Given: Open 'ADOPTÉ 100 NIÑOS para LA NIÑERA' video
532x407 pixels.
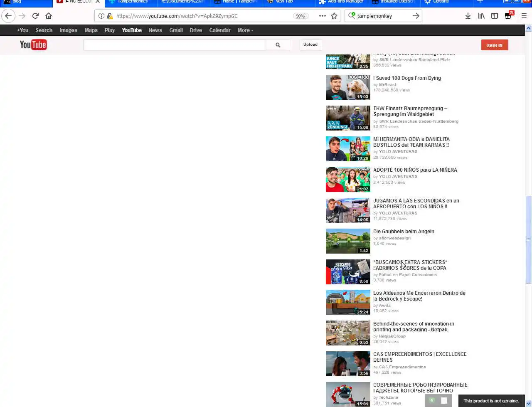Looking at the screenshot, I should point(415,170).
